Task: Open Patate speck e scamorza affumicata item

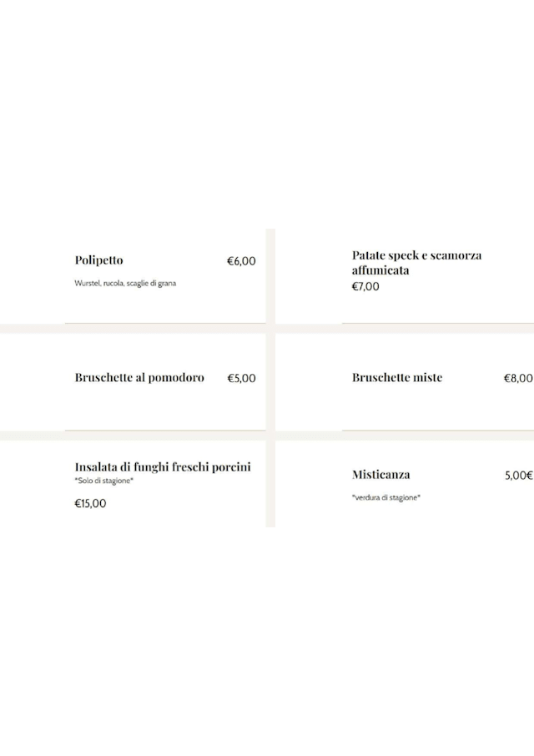Action: tap(416, 263)
